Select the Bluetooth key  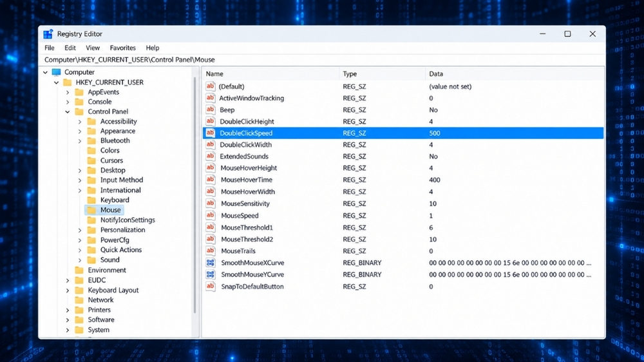[x=115, y=140]
